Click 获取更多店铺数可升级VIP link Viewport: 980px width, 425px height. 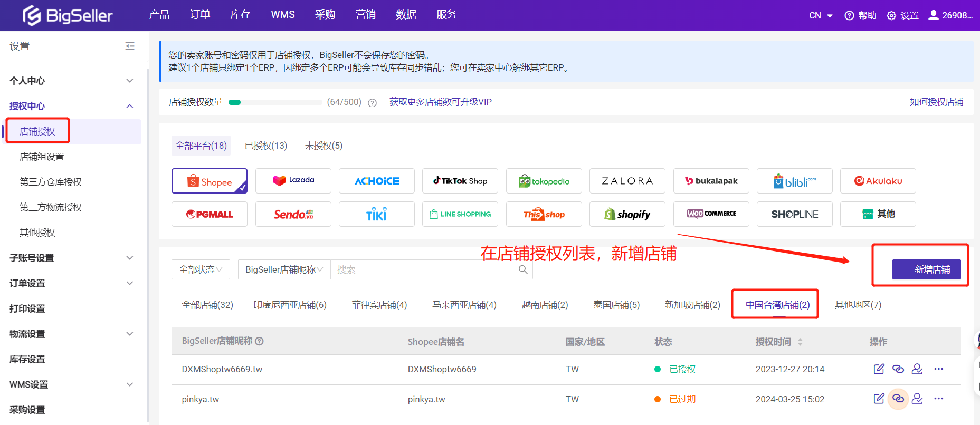pyautogui.click(x=441, y=102)
